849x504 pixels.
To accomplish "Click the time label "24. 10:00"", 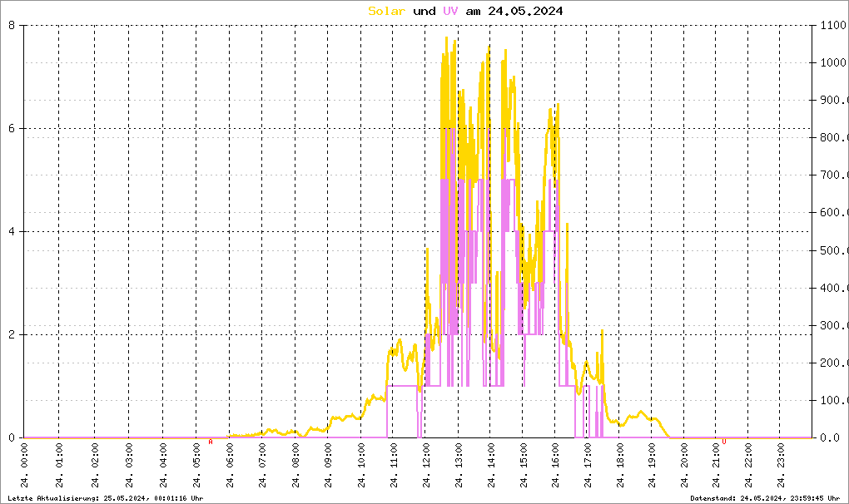I will [x=361, y=466].
